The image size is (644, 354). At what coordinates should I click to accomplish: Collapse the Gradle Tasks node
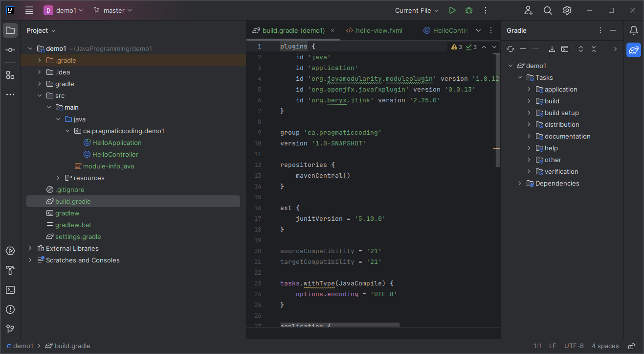point(520,77)
